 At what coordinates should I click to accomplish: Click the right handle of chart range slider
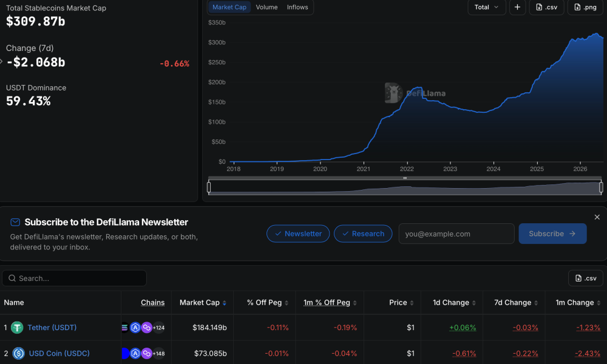coord(601,187)
